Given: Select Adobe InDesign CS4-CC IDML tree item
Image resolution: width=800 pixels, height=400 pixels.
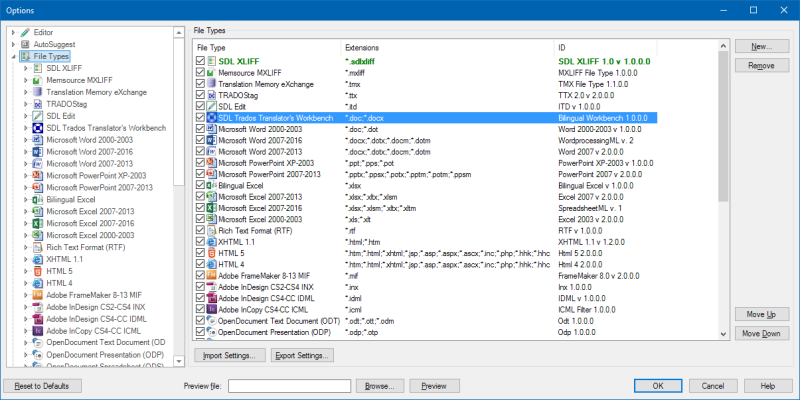Looking at the screenshot, I should tap(96, 319).
